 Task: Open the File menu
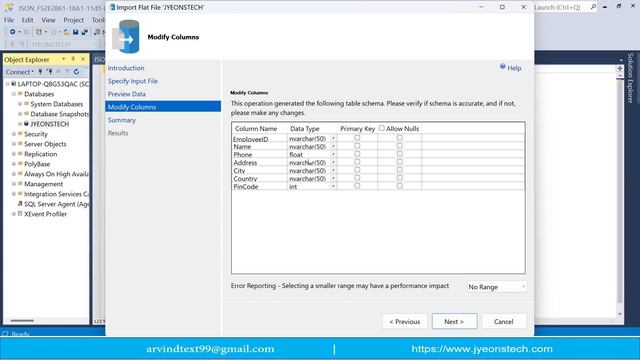click(x=9, y=20)
